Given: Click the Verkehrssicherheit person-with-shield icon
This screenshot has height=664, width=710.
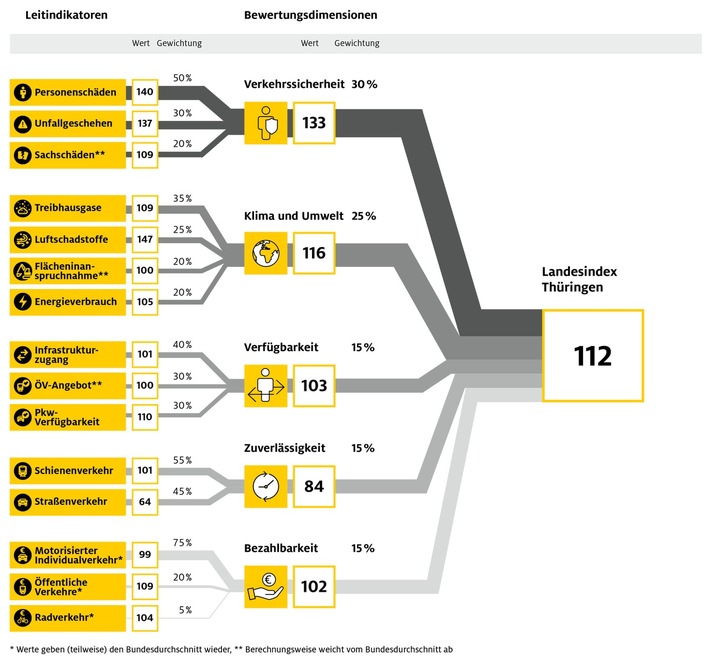Looking at the screenshot, I should [x=266, y=123].
